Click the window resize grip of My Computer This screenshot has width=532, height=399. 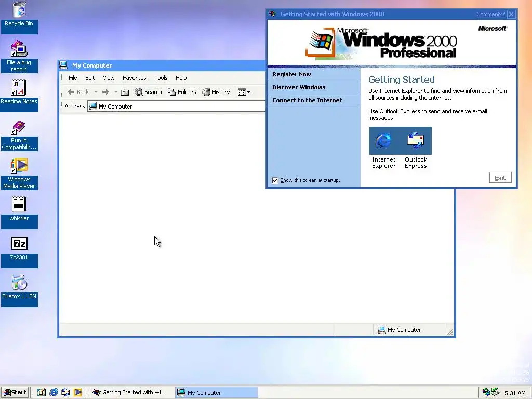[x=450, y=332]
